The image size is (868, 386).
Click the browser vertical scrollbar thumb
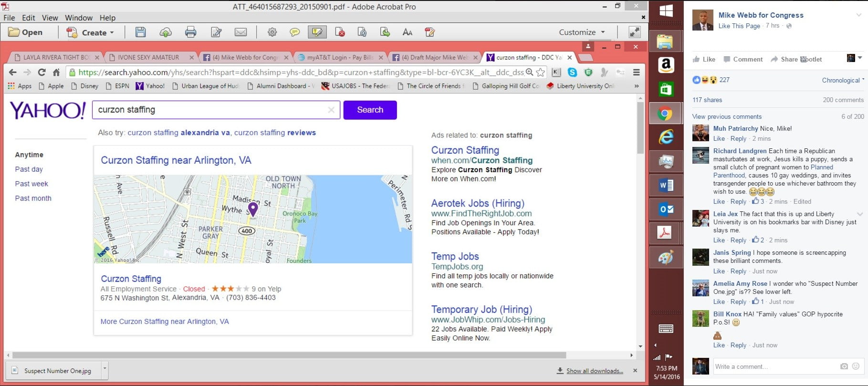click(640, 127)
